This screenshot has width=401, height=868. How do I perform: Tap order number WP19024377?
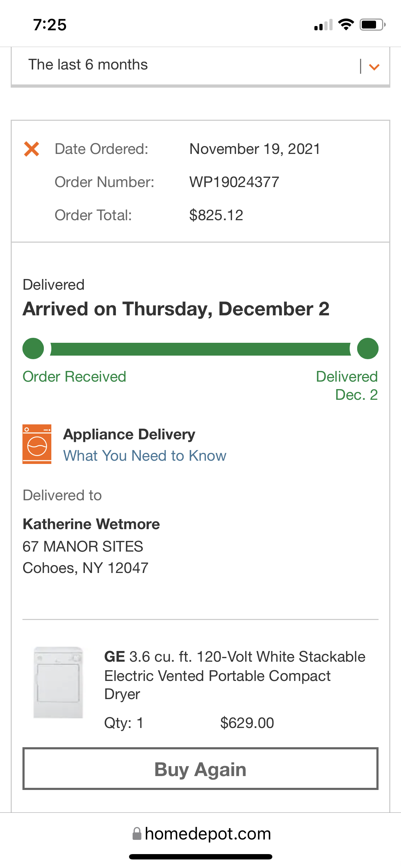click(x=234, y=182)
